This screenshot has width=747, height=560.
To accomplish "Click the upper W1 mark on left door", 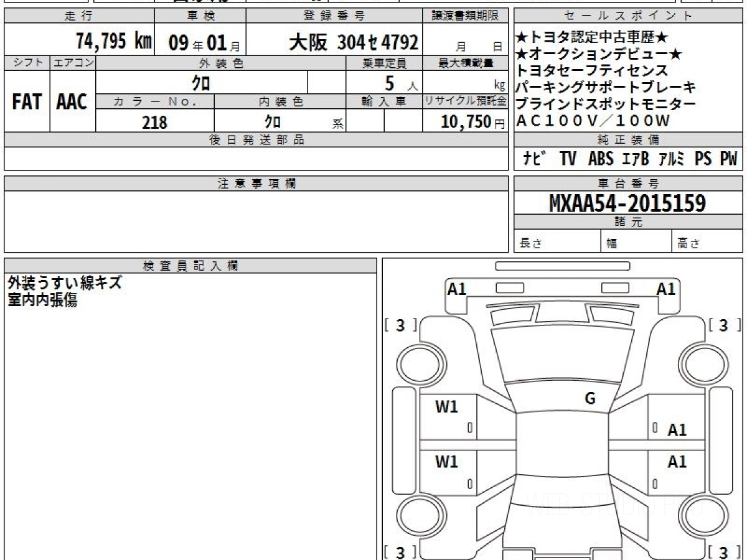I will point(446,407).
